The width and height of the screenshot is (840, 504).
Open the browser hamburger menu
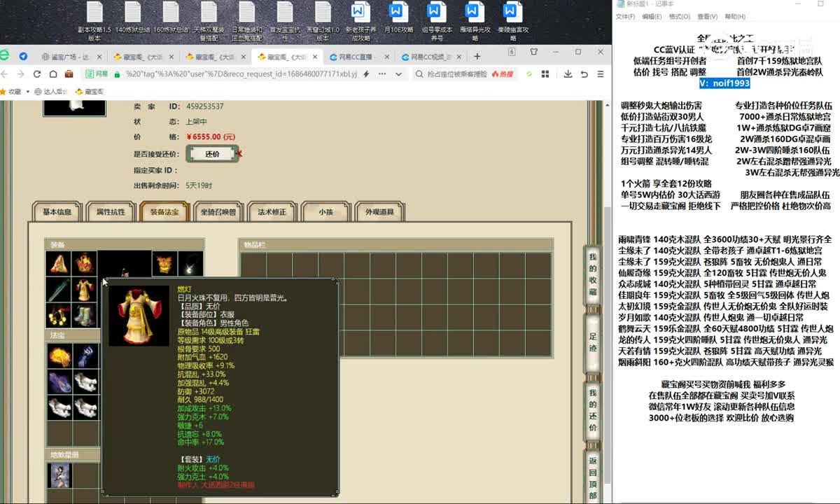coord(600,74)
